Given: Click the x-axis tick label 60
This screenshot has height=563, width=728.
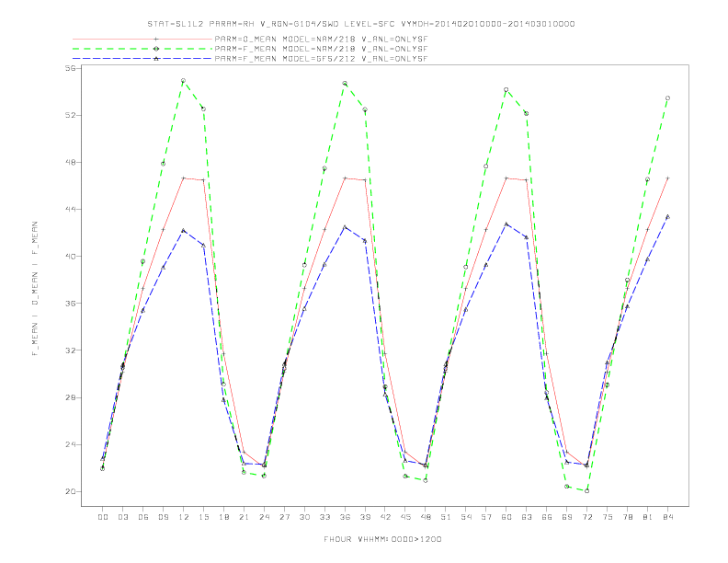Looking at the screenshot, I should point(506,517).
